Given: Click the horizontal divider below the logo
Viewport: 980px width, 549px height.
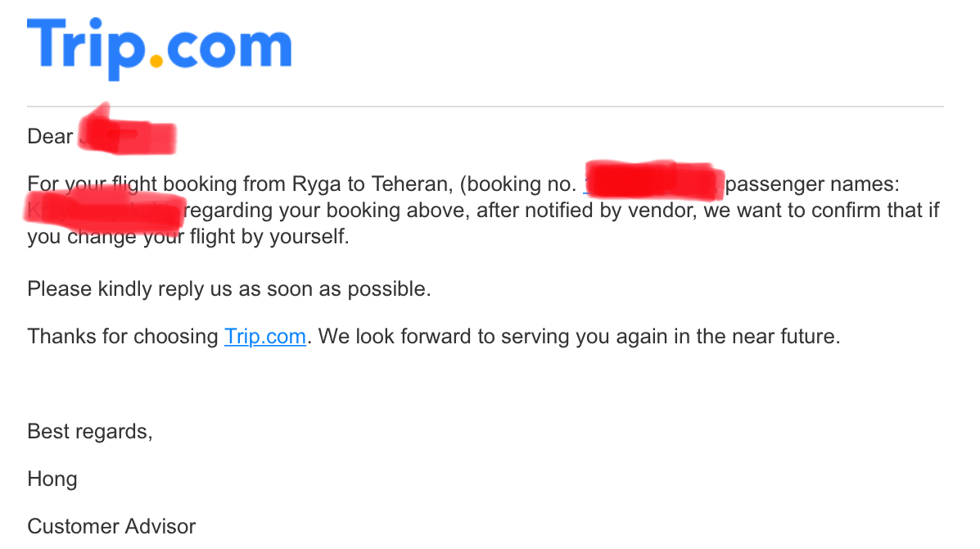Looking at the screenshot, I should click(x=485, y=107).
